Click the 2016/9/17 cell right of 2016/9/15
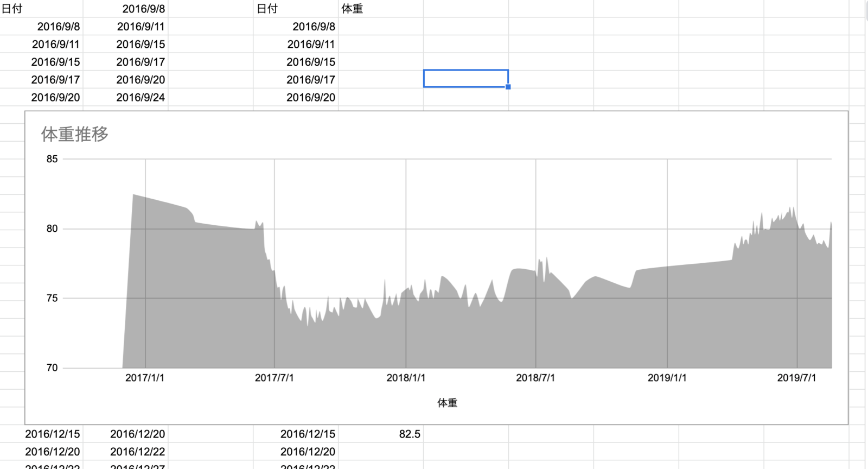Viewport: 868px width, 469px height. pyautogui.click(x=125, y=62)
